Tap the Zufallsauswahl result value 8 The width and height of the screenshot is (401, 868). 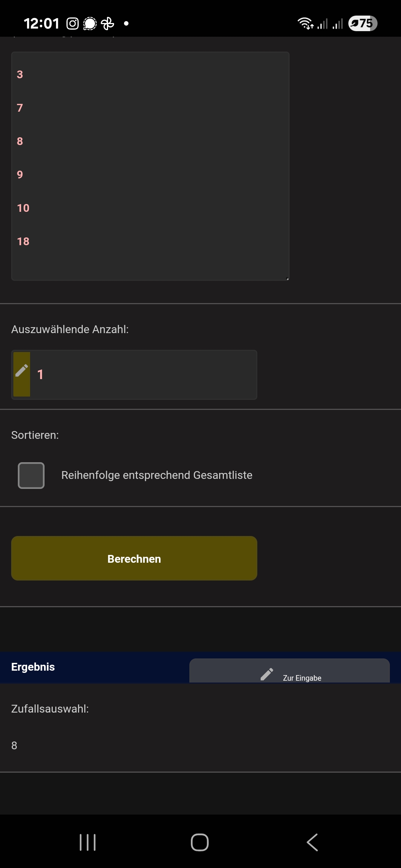pyautogui.click(x=14, y=746)
